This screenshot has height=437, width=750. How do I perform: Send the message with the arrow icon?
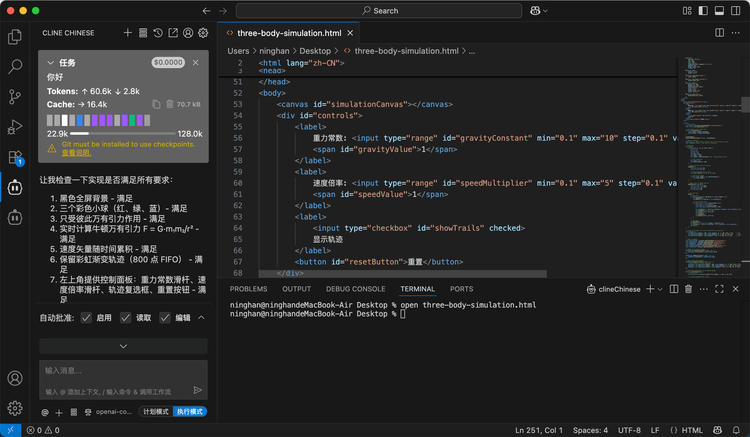[x=198, y=390]
